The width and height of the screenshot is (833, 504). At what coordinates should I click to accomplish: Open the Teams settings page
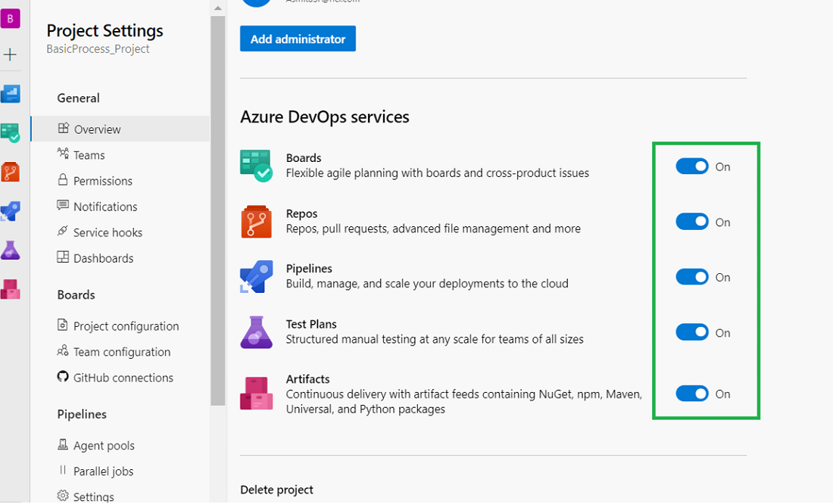coord(89,155)
